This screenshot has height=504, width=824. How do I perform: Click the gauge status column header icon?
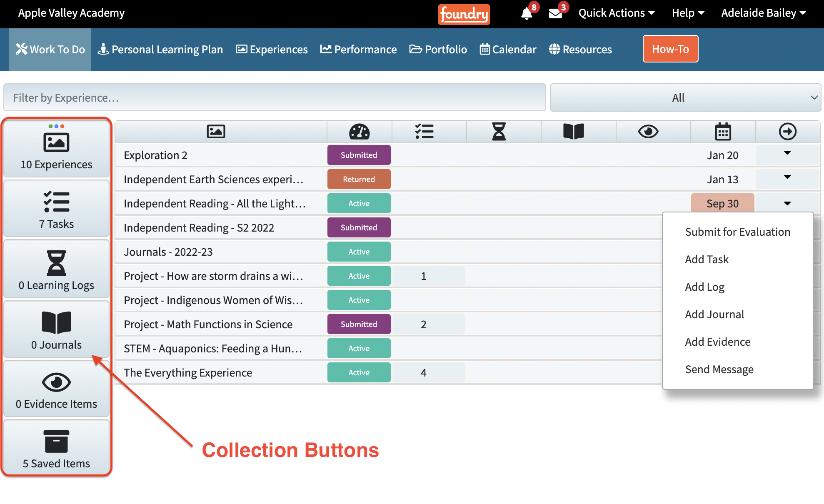pos(359,132)
